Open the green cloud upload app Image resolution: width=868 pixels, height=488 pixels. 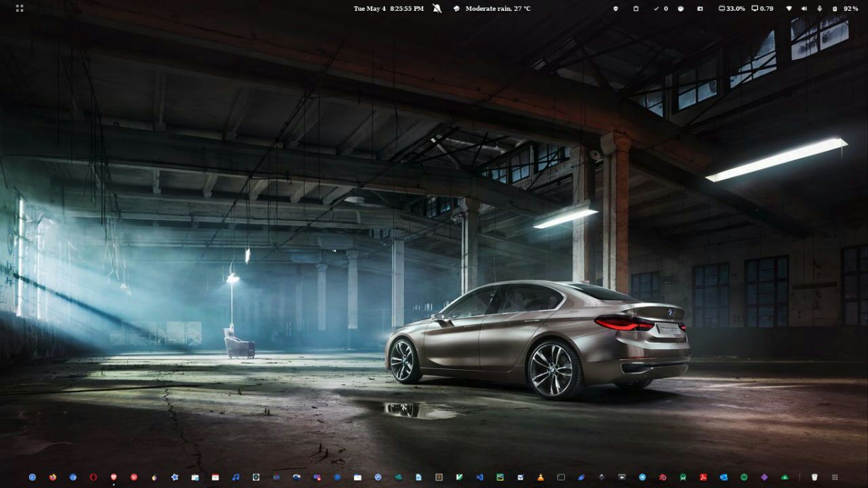(785, 477)
